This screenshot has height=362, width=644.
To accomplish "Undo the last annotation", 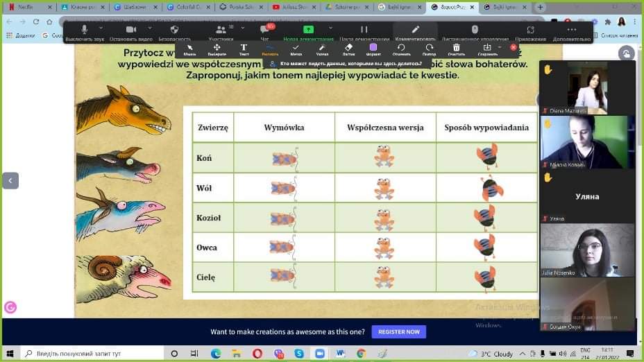I will point(401,50).
